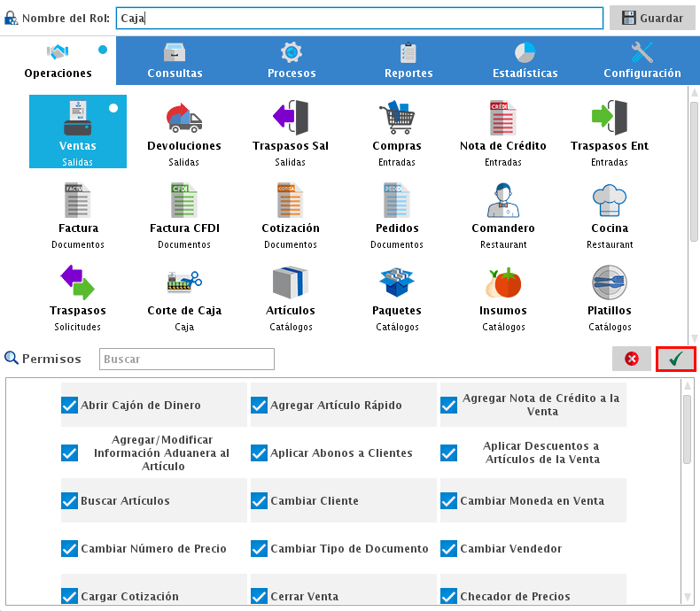Toggle Aplicar Abonos a Clientes checkbox
The image size is (700, 611).
coord(260,452)
